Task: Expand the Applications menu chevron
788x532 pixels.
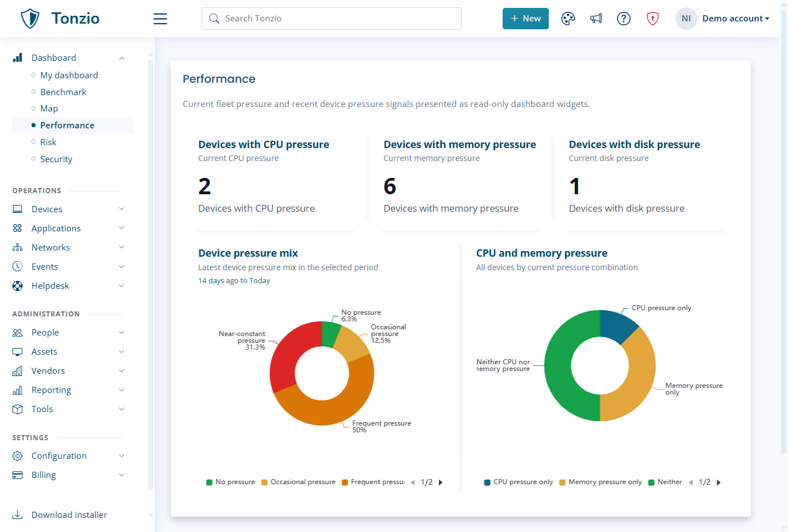Action: click(x=122, y=228)
